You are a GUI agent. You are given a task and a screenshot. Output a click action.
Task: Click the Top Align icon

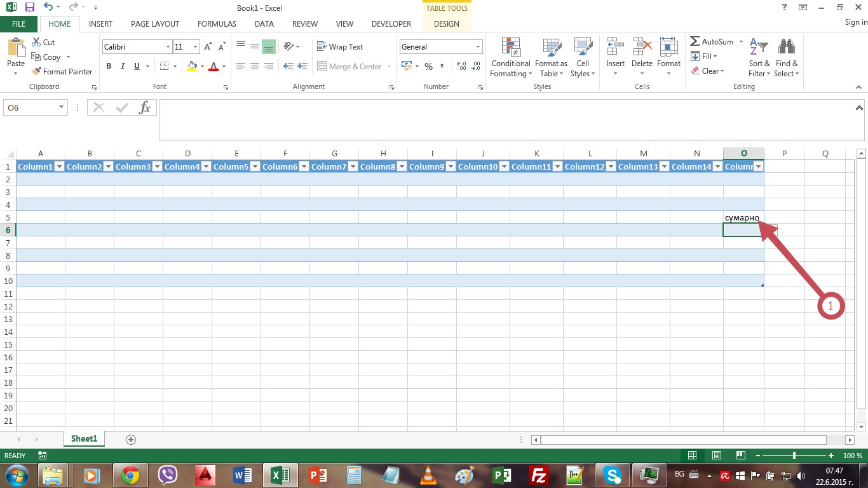[x=240, y=46]
